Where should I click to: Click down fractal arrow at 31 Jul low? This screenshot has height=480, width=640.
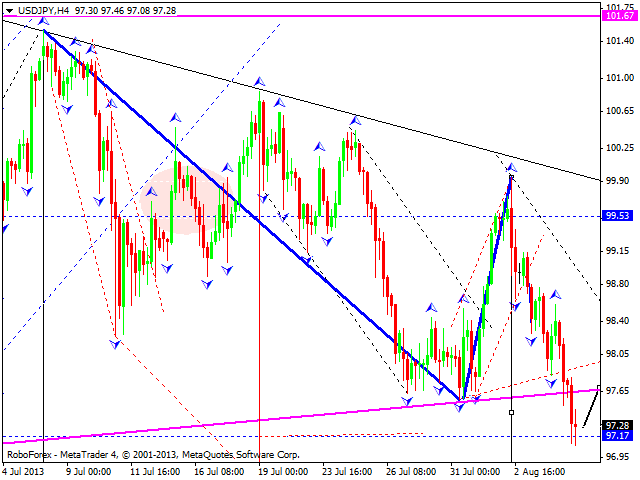(x=461, y=406)
